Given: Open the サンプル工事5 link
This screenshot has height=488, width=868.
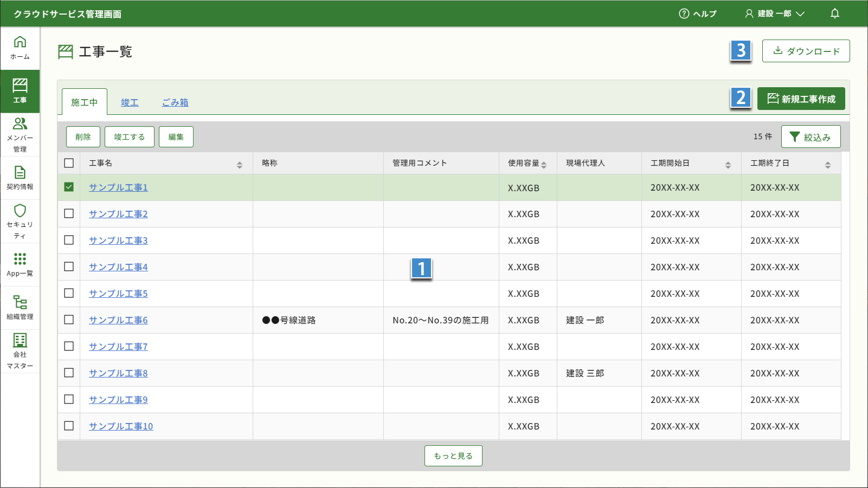Looking at the screenshot, I should [118, 294].
